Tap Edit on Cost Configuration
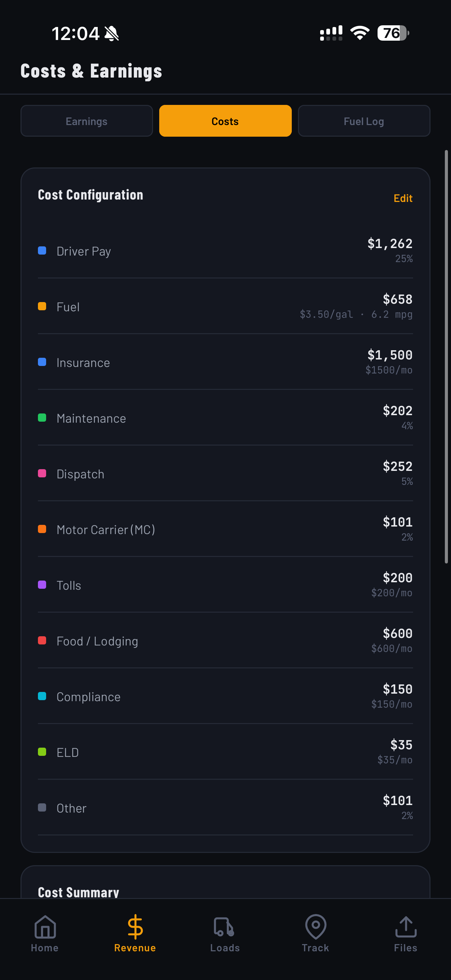Screen dimensions: 451x980 403,198
